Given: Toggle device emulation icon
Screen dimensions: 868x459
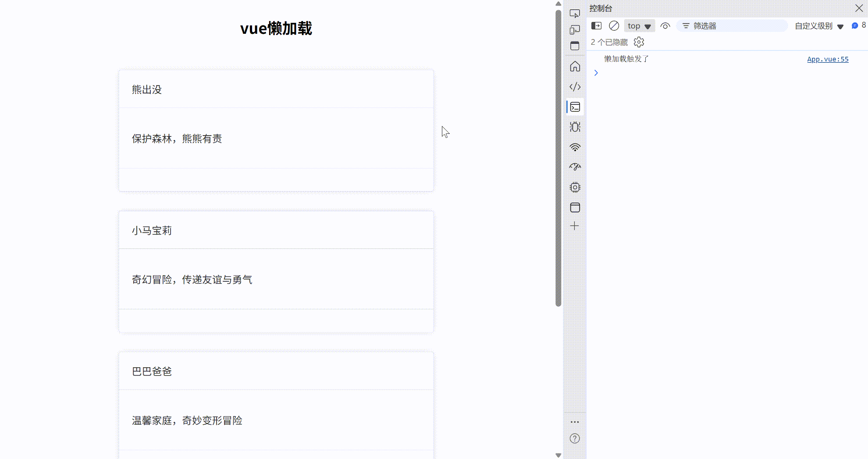Looking at the screenshot, I should click(575, 30).
